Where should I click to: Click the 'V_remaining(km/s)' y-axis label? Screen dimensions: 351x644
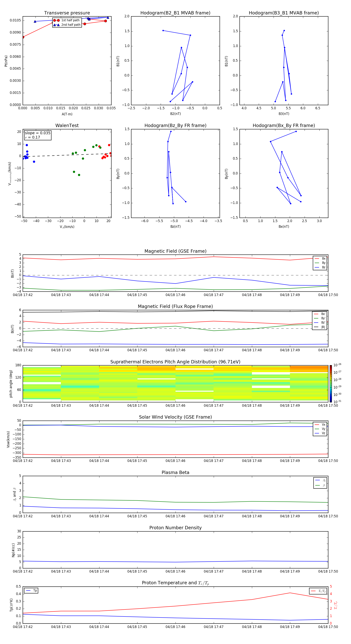tap(10, 173)
